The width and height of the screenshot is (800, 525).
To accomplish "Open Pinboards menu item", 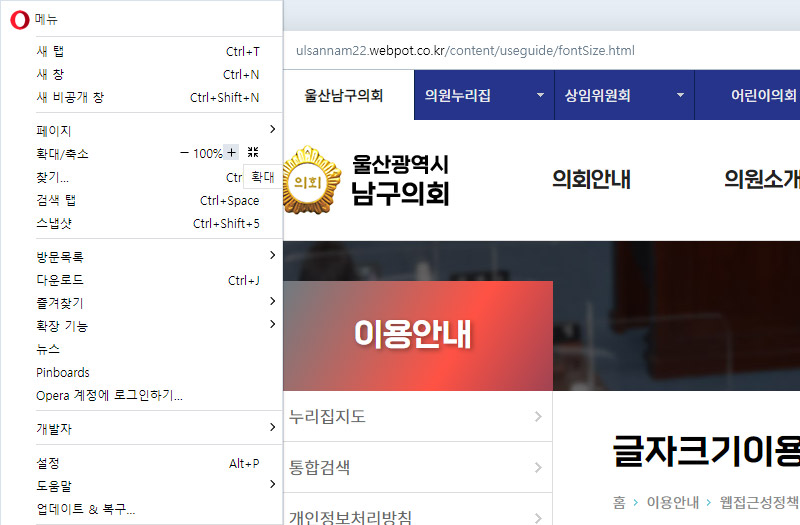I will 148,372.
